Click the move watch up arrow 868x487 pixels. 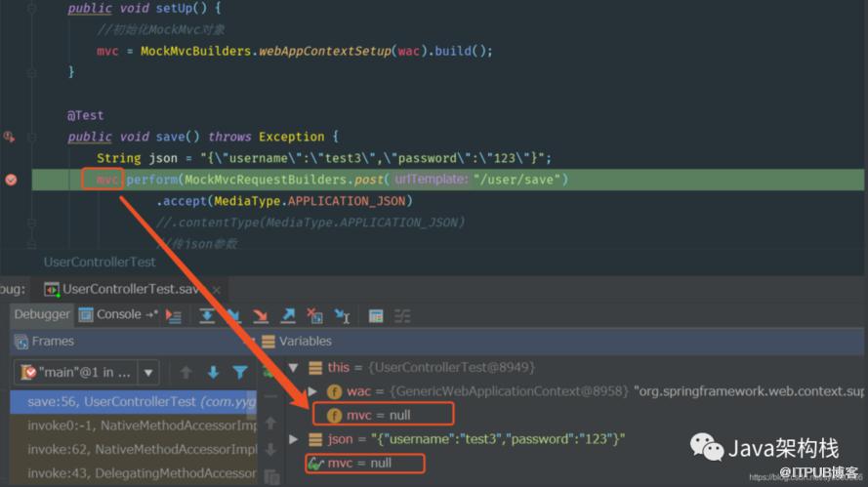click(270, 424)
